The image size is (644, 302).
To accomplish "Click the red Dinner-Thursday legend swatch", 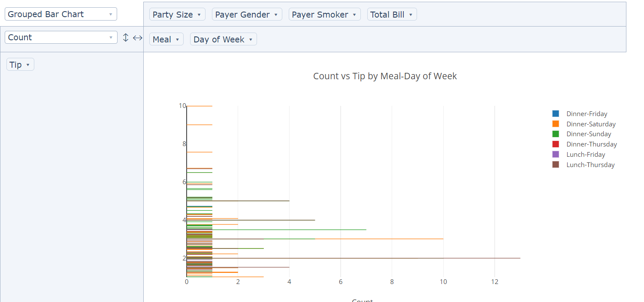I will click(556, 144).
